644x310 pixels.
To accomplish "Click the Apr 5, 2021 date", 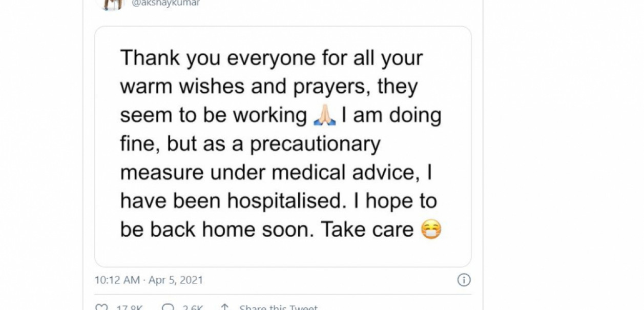I will (176, 280).
